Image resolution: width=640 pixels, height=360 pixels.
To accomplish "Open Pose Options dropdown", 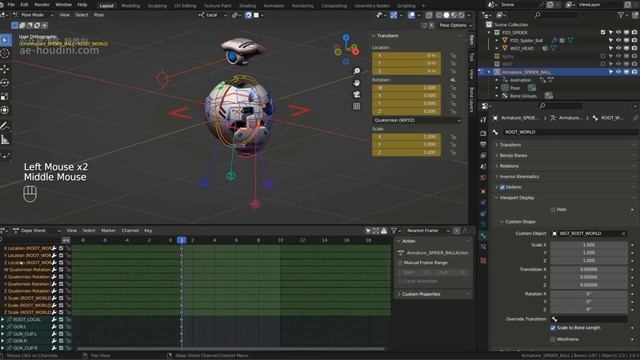I will (x=456, y=25).
